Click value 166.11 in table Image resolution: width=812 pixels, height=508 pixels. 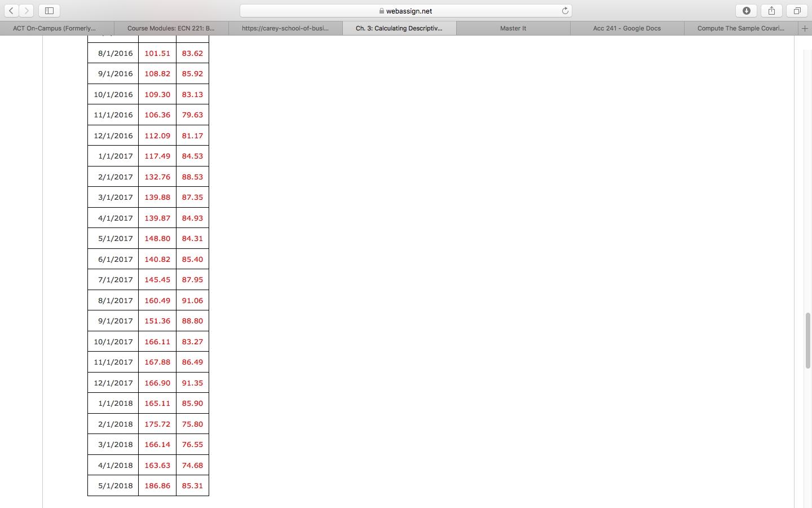point(157,341)
